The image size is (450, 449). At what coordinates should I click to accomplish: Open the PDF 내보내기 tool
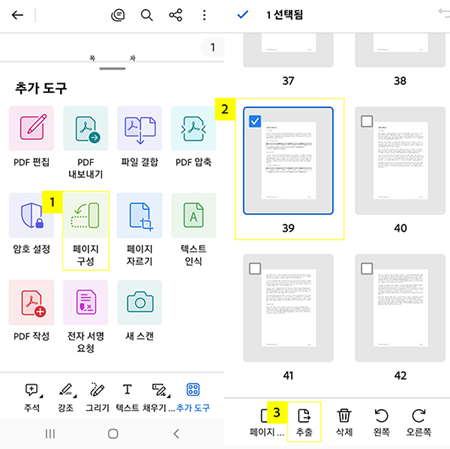pyautogui.click(x=86, y=143)
